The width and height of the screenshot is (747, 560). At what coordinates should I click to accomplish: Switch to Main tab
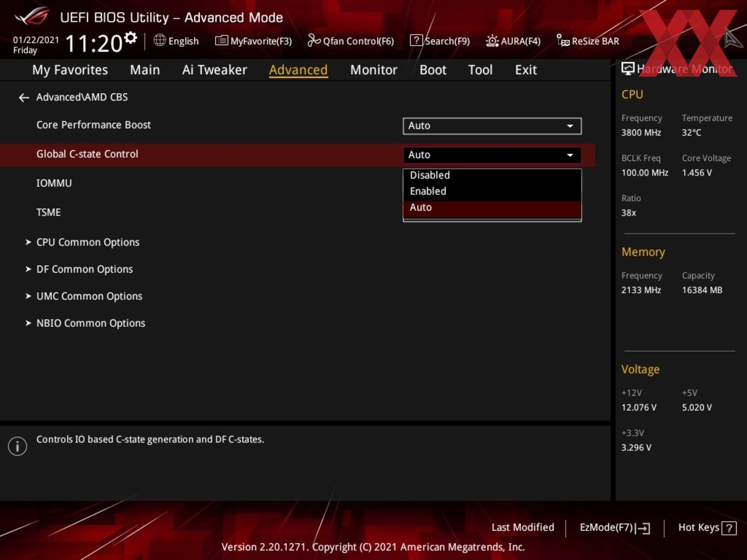pyautogui.click(x=145, y=70)
